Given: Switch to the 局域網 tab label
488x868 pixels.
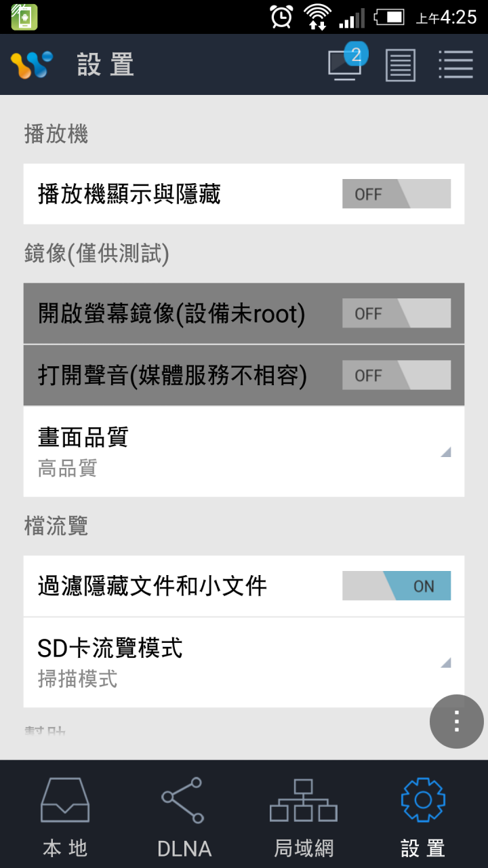Looking at the screenshot, I should click(304, 848).
